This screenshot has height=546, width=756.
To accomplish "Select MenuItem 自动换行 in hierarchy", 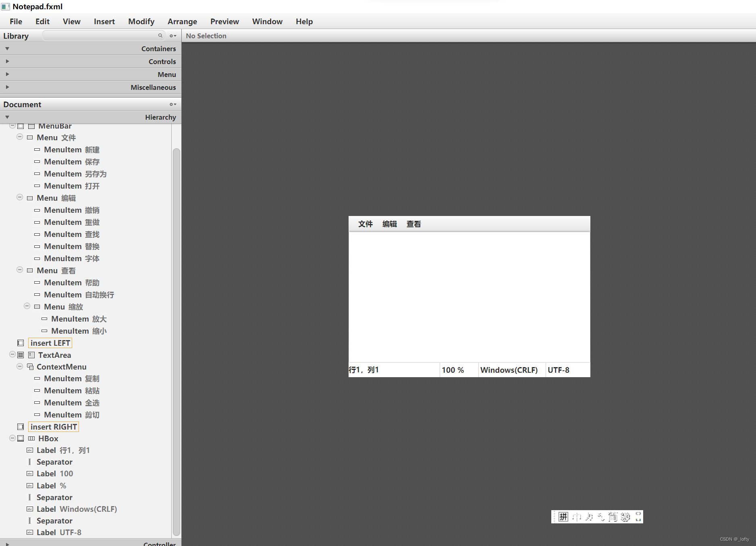I will point(79,295).
